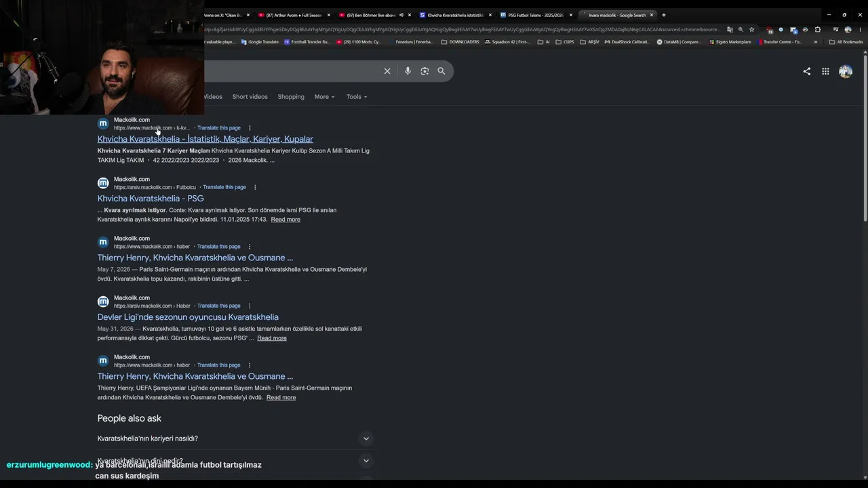The width and height of the screenshot is (868, 488).
Task: Open more options for the last Thierry Henry result
Action: (250, 365)
